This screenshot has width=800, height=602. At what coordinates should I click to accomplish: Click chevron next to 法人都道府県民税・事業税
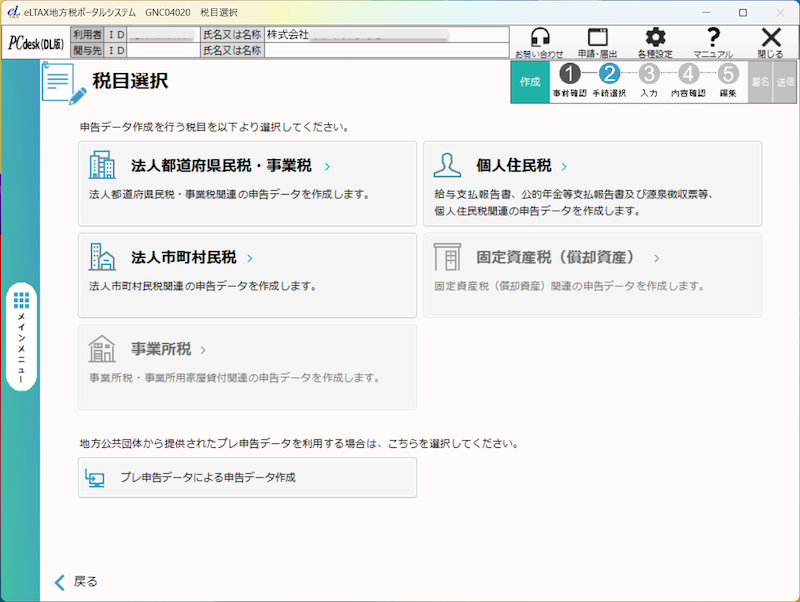[x=327, y=166]
